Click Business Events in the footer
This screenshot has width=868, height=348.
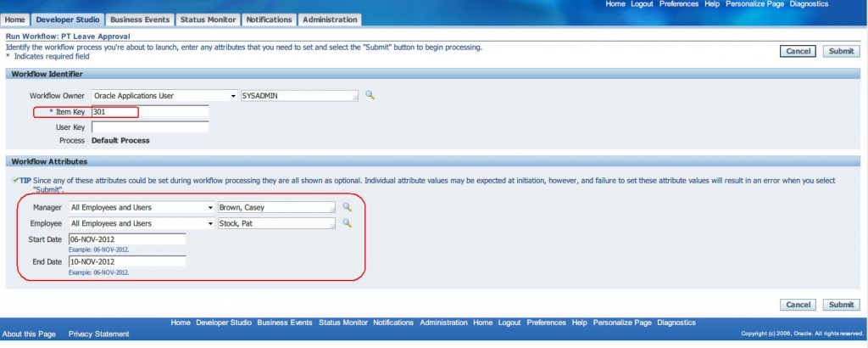pyautogui.click(x=285, y=323)
